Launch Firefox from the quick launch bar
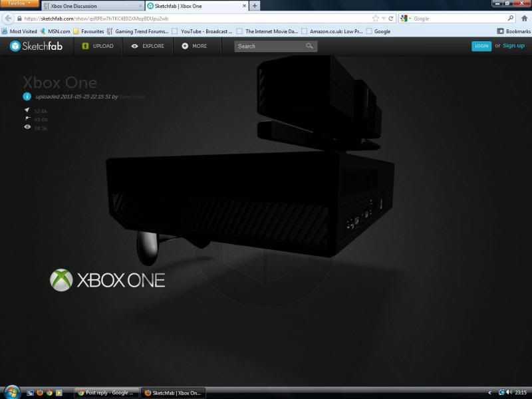Image resolution: width=532 pixels, height=399 pixels. tap(40, 392)
